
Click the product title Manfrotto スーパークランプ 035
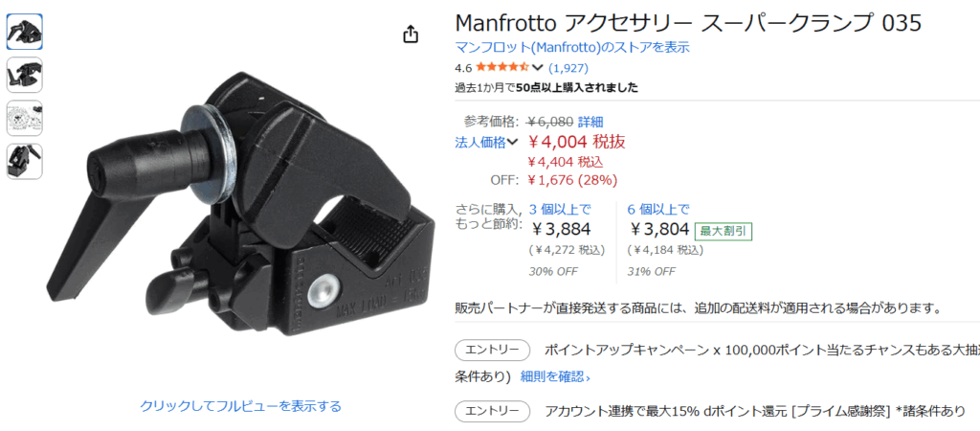(x=688, y=23)
